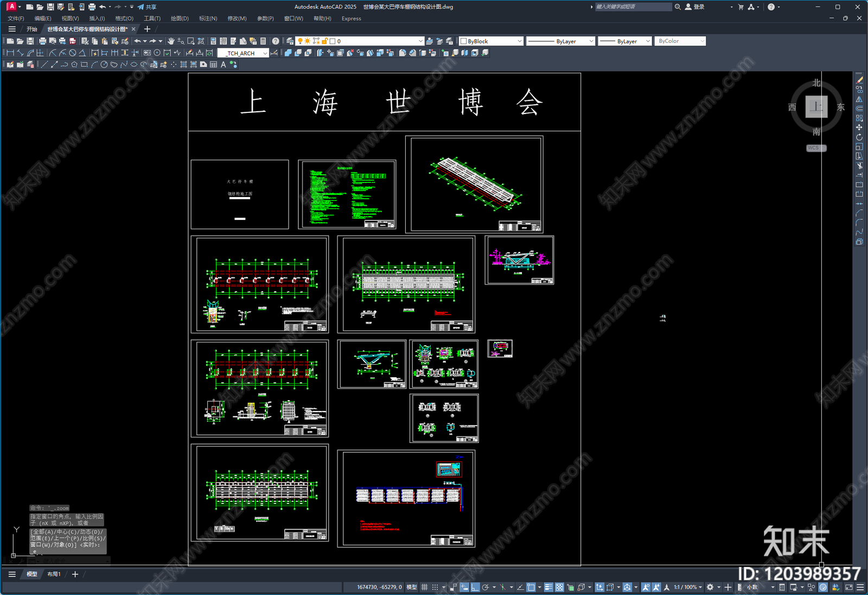868x595 pixels.
Task: Select the Circle drawing tool
Action: [104, 65]
